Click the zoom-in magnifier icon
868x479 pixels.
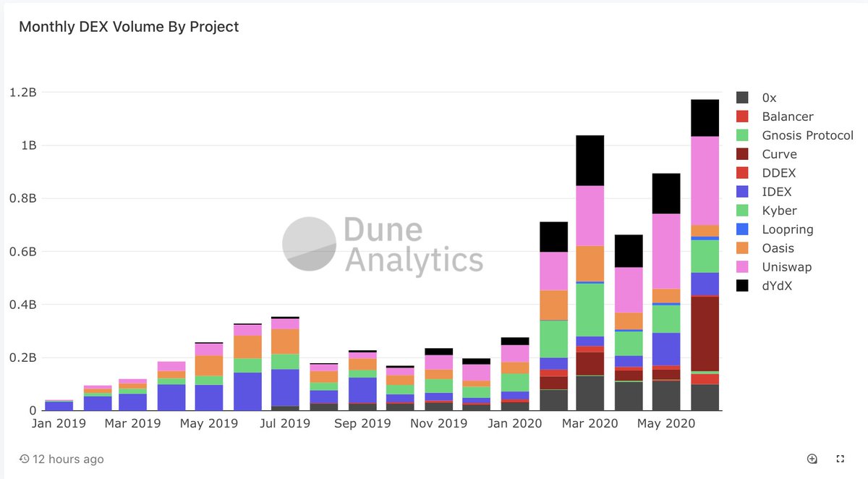812,459
